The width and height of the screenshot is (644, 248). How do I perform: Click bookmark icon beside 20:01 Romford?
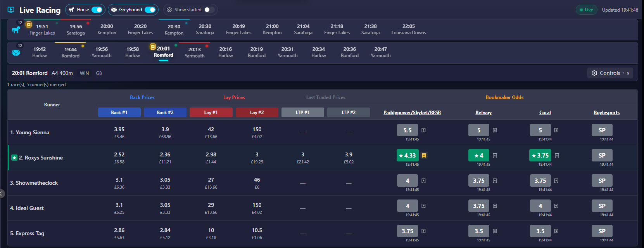click(x=153, y=47)
